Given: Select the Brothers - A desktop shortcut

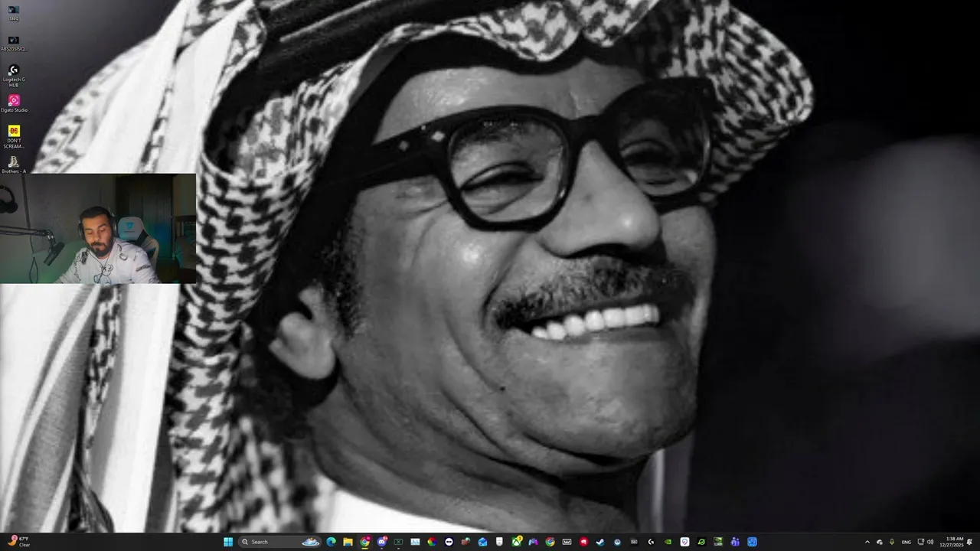Looking at the screenshot, I should pos(13,165).
